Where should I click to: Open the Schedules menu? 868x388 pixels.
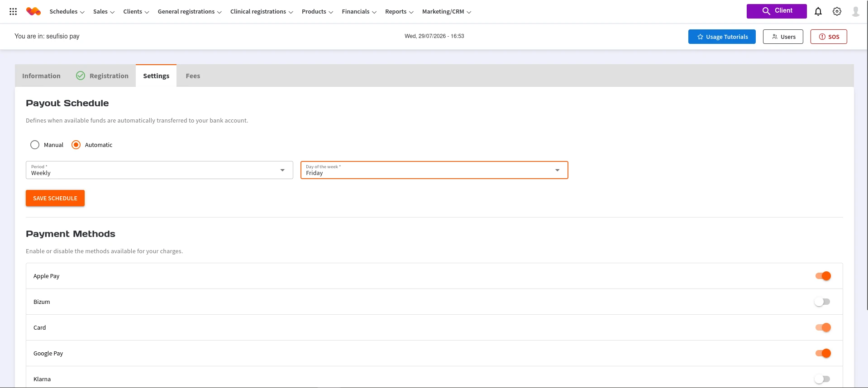coord(67,12)
